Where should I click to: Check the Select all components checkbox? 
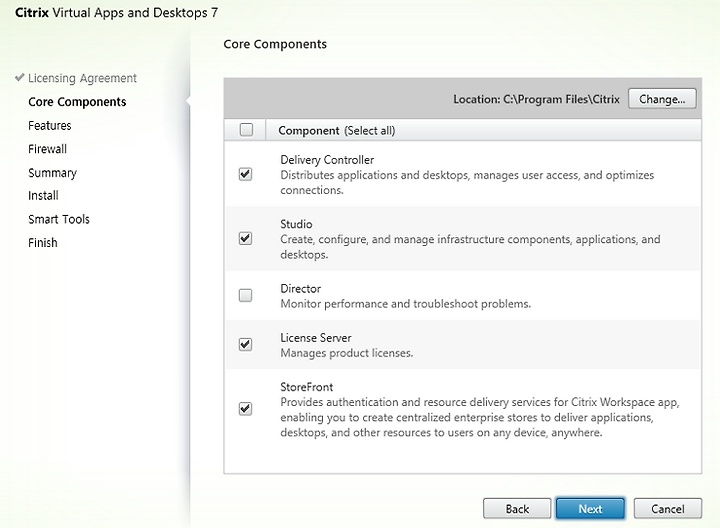tap(246, 130)
